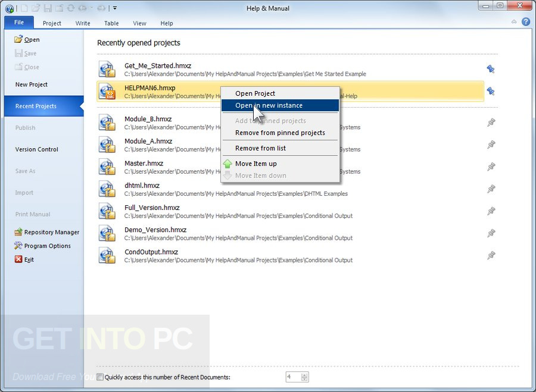Select Add to pinned projects menu entry
The image size is (536, 392).
click(x=280, y=121)
